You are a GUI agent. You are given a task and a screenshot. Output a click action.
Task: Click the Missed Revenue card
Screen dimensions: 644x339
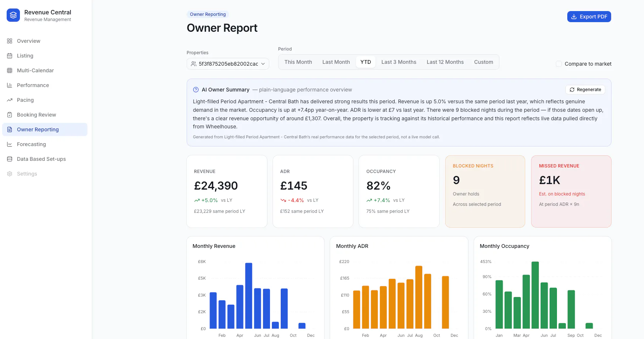pos(571,191)
